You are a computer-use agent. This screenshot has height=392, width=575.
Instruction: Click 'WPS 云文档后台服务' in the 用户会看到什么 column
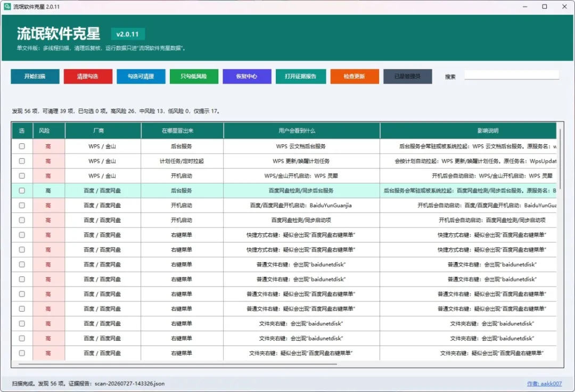(301, 146)
